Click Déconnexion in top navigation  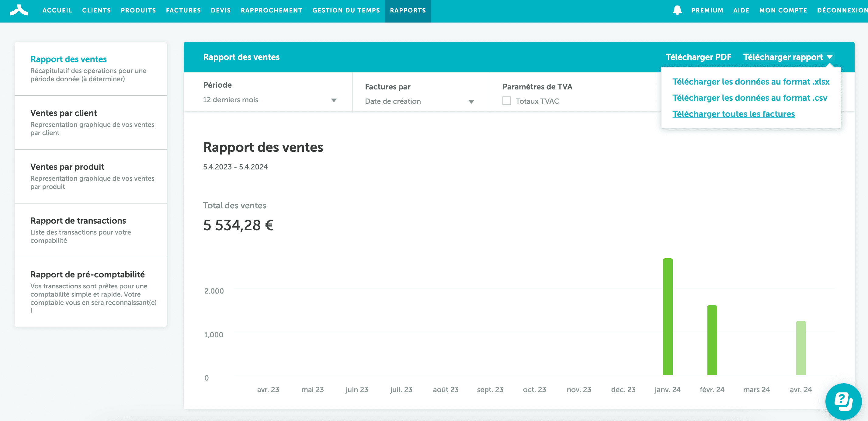pos(842,10)
